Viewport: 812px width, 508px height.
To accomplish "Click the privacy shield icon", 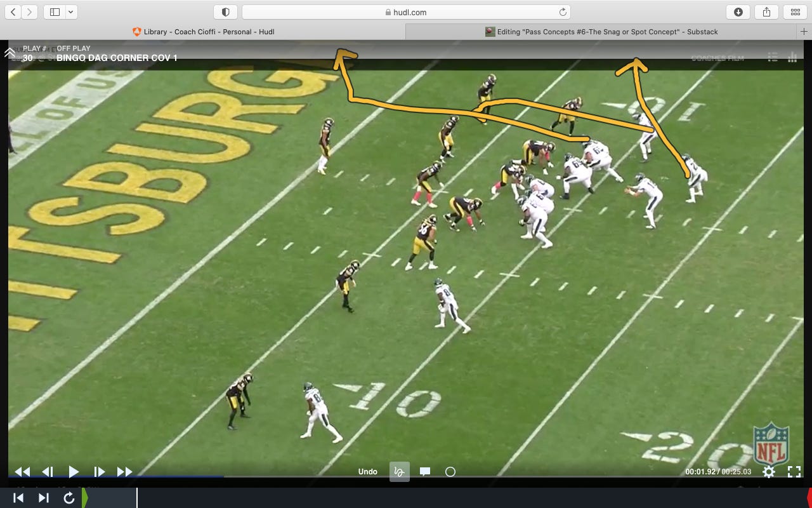I will click(225, 12).
